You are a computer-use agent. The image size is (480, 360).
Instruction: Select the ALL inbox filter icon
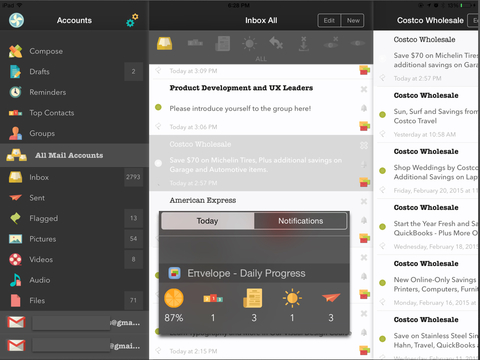(165, 43)
